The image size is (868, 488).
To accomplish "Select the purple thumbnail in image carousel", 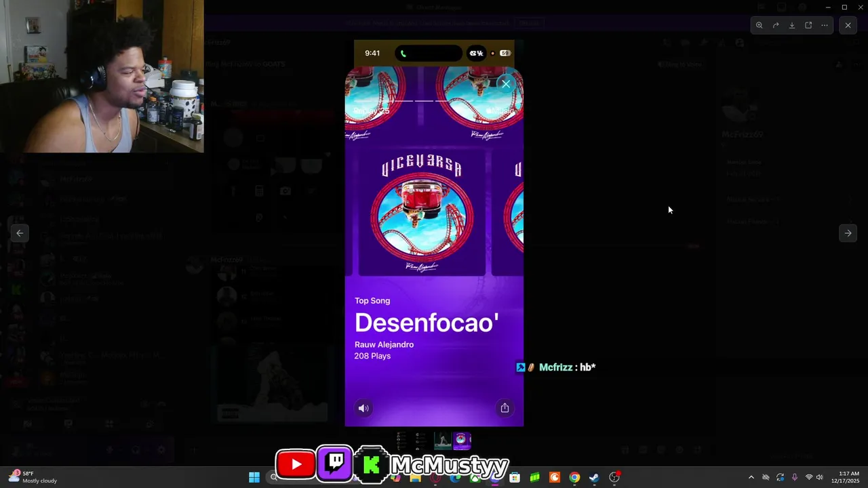I will (462, 441).
